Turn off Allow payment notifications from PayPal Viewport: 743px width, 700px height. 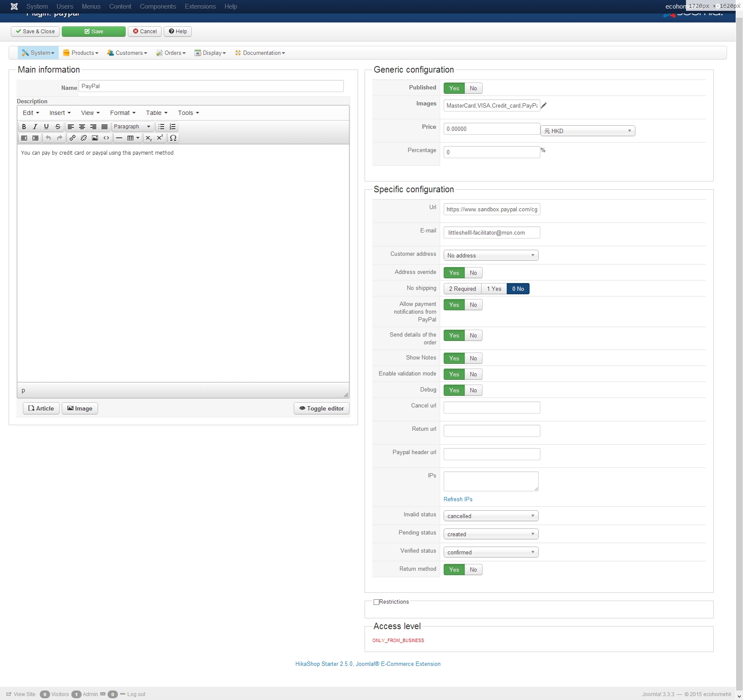[x=473, y=305]
